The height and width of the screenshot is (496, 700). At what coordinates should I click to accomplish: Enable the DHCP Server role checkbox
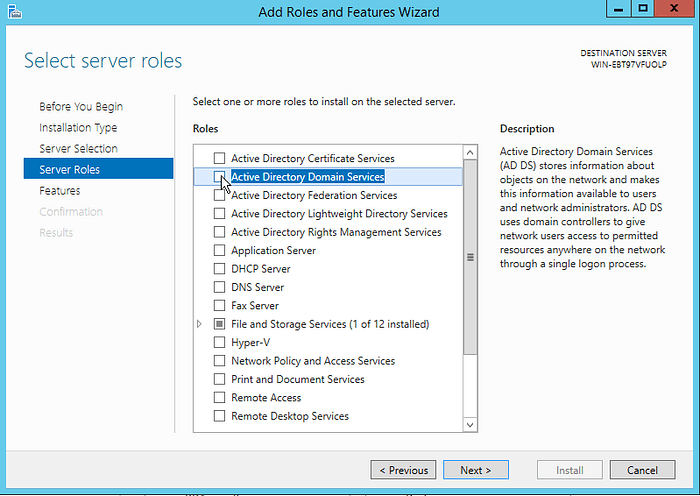coord(219,269)
